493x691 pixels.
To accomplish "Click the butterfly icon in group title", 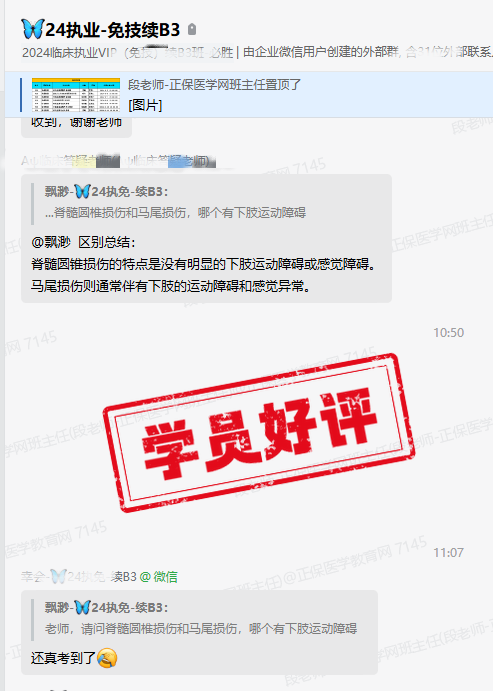I will tap(33, 29).
